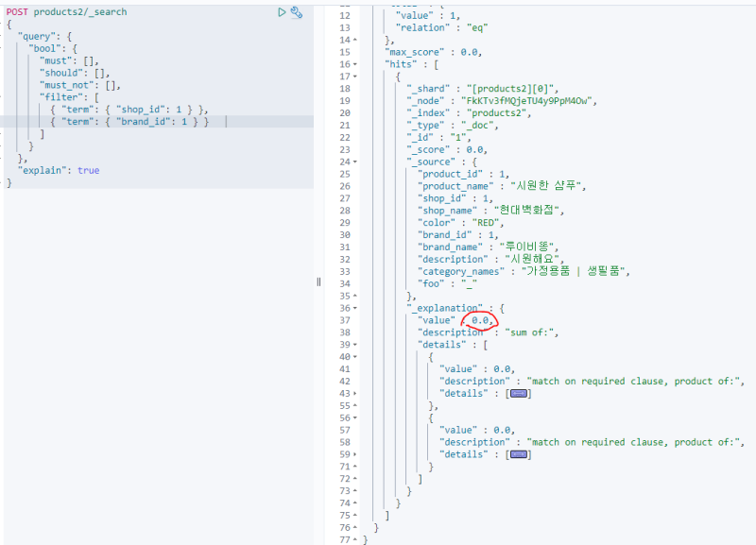
Task: Expand the collapsed details badge on line 43
Action: click(518, 394)
